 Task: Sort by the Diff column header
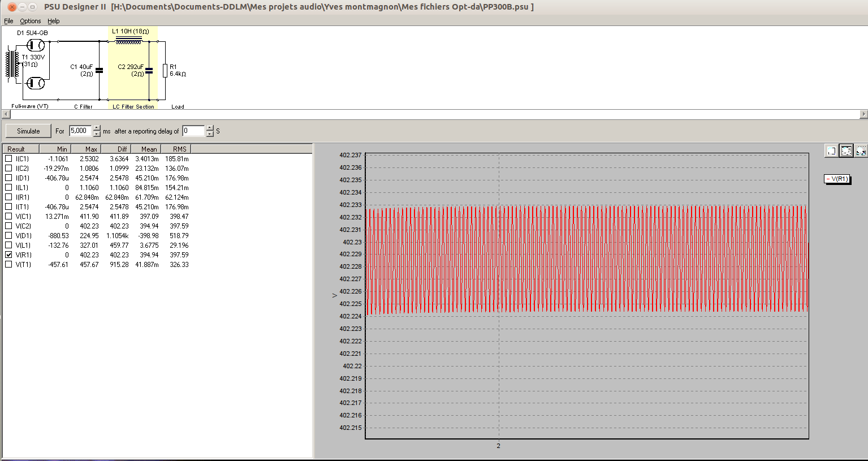tap(116, 149)
